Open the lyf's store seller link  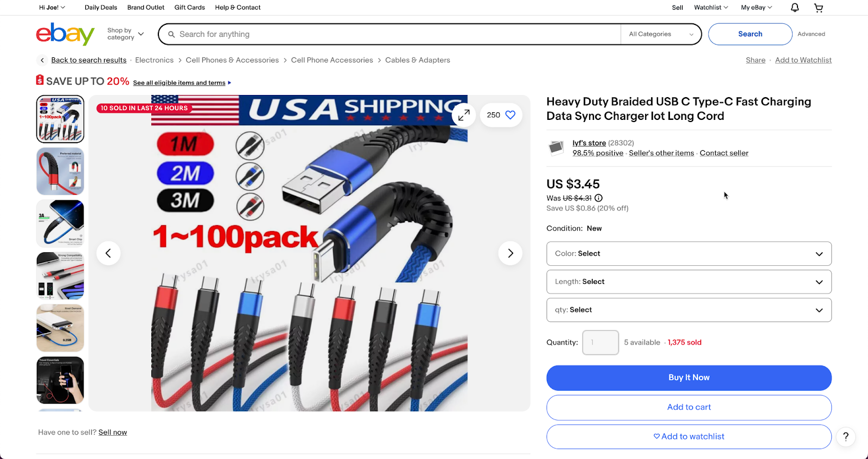[589, 143]
